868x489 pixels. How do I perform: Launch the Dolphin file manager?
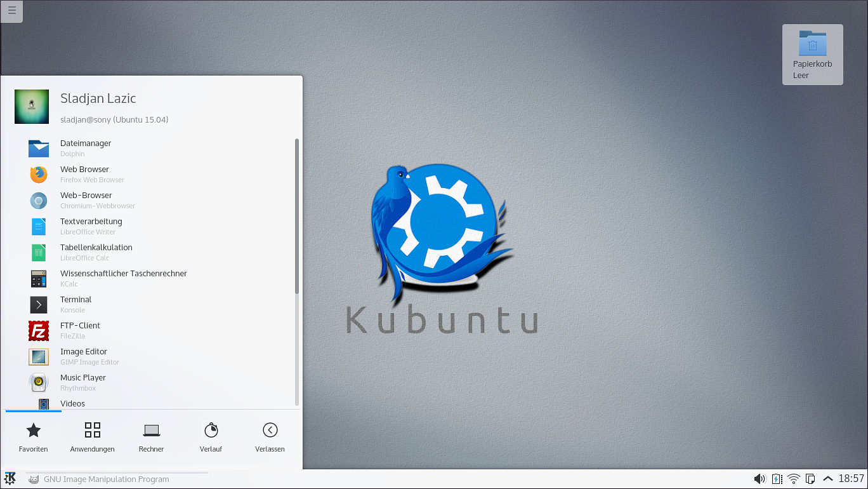(x=85, y=147)
